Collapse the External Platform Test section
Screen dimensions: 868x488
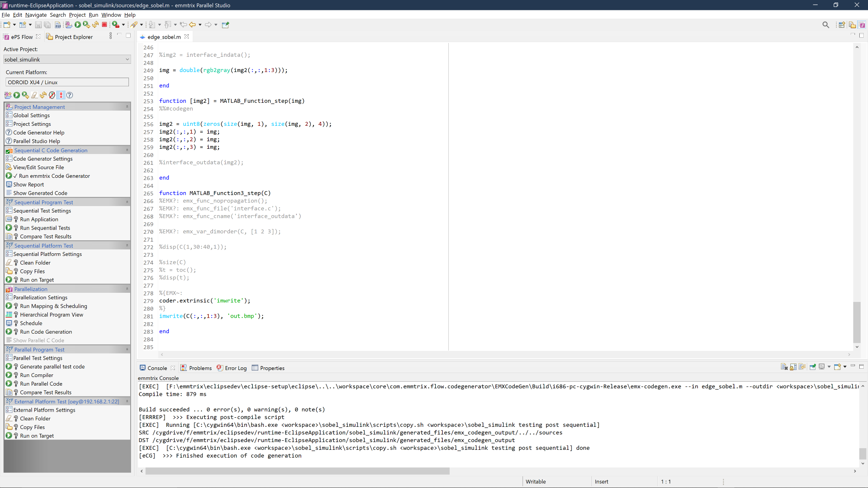pos(127,401)
